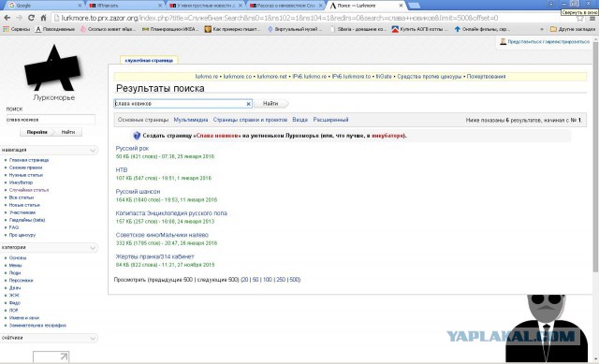Open the Сервисы apps bookmark
Screen dimensions: 599x364
click(17, 29)
